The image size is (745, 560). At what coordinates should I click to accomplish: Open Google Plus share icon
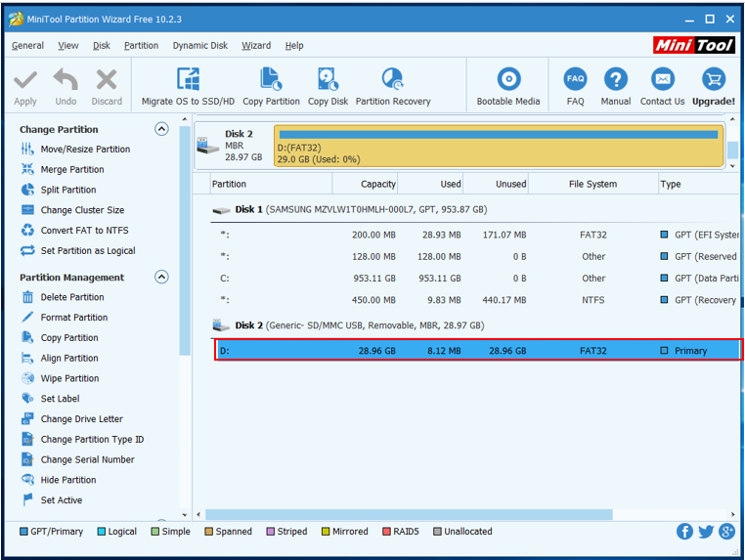[x=727, y=532]
